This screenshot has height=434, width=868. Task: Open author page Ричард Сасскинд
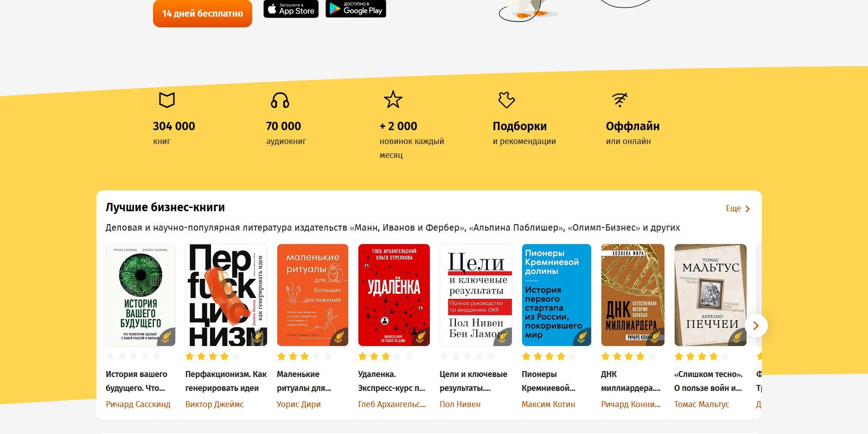138,404
